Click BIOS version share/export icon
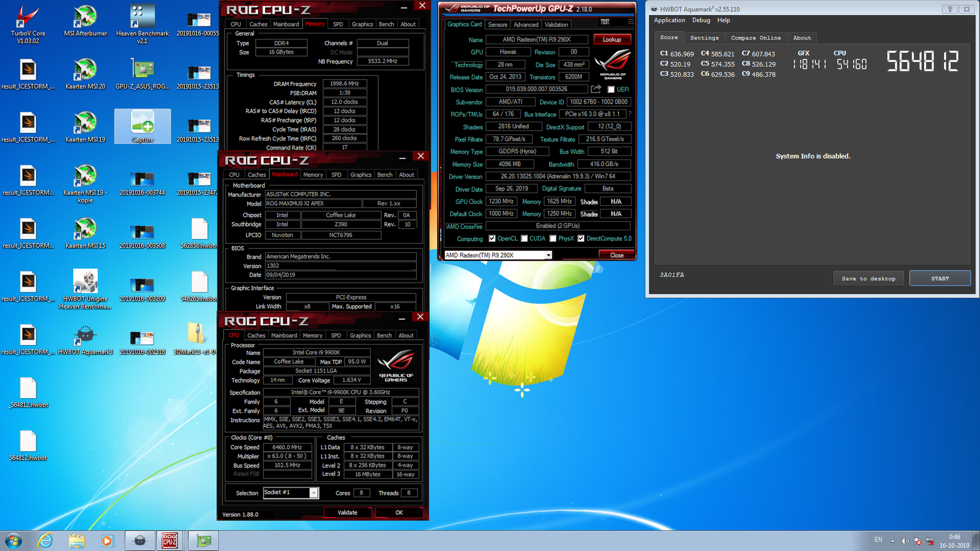The image size is (980, 551). click(596, 89)
